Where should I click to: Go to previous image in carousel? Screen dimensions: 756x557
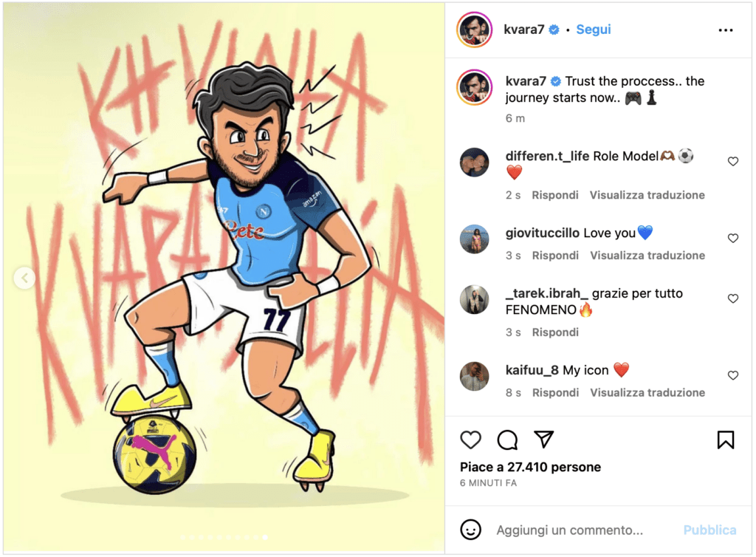24,278
